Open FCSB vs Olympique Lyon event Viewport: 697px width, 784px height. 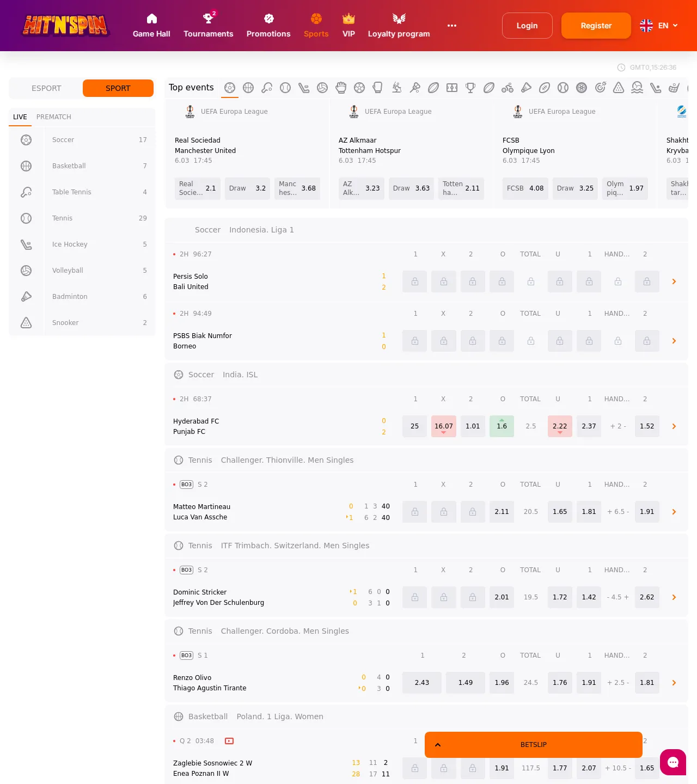[x=529, y=145]
